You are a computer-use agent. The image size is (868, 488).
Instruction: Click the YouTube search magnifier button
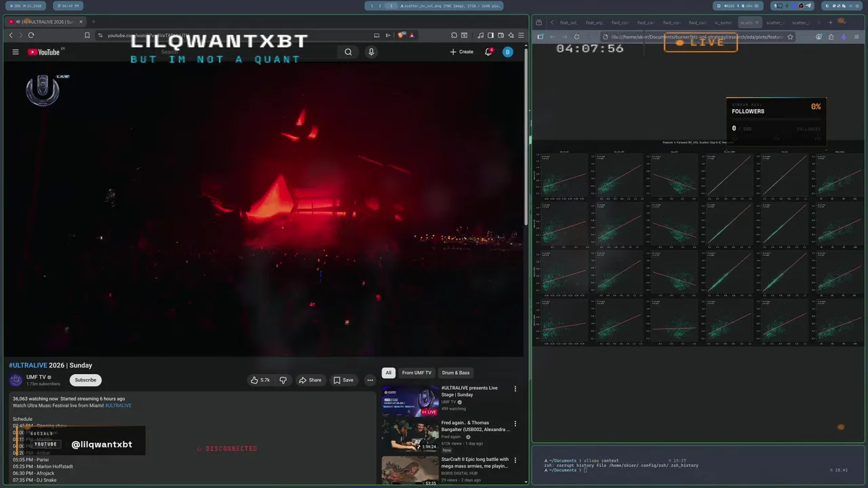tap(348, 52)
